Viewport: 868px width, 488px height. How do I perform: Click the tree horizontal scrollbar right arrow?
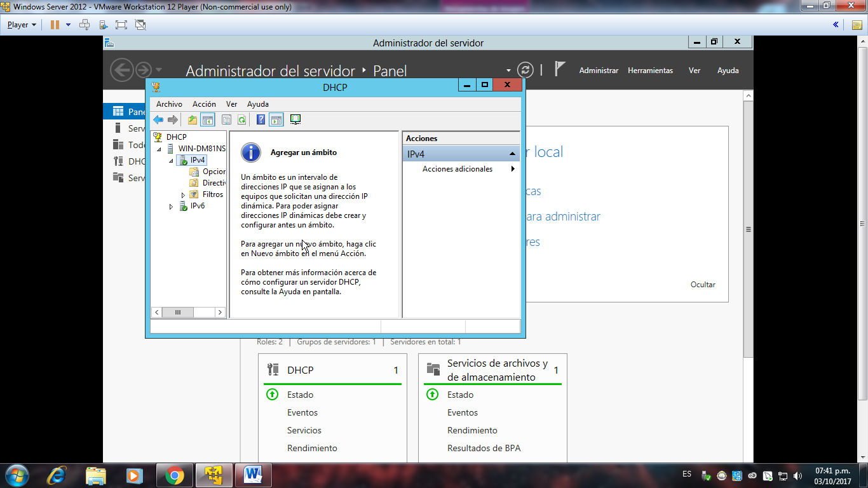tap(220, 312)
